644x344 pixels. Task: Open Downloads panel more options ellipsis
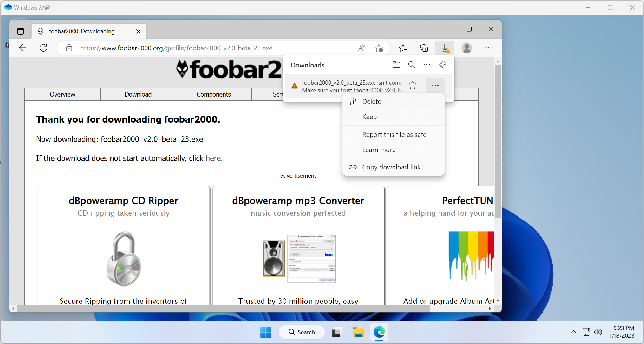click(427, 65)
